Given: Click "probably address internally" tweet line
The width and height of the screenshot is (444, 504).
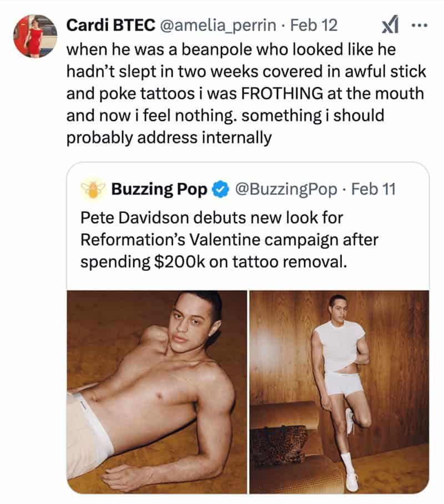Looking at the screenshot, I should click(169, 138).
